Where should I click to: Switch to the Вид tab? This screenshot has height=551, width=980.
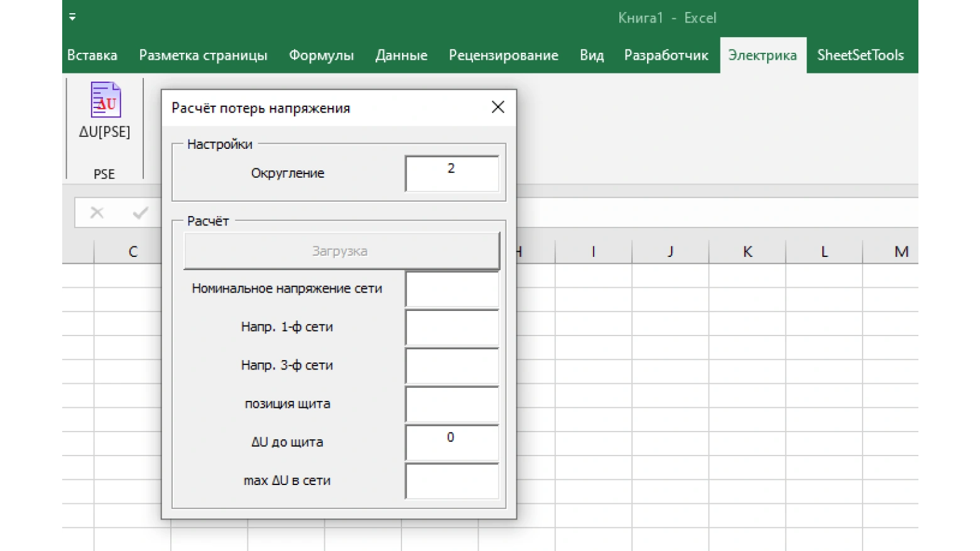tap(592, 55)
